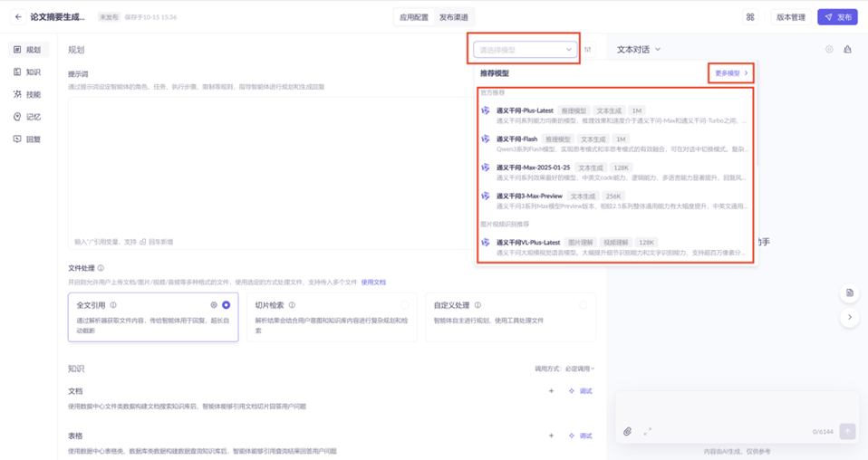Go to 知识 in the left sidebar

(28, 72)
